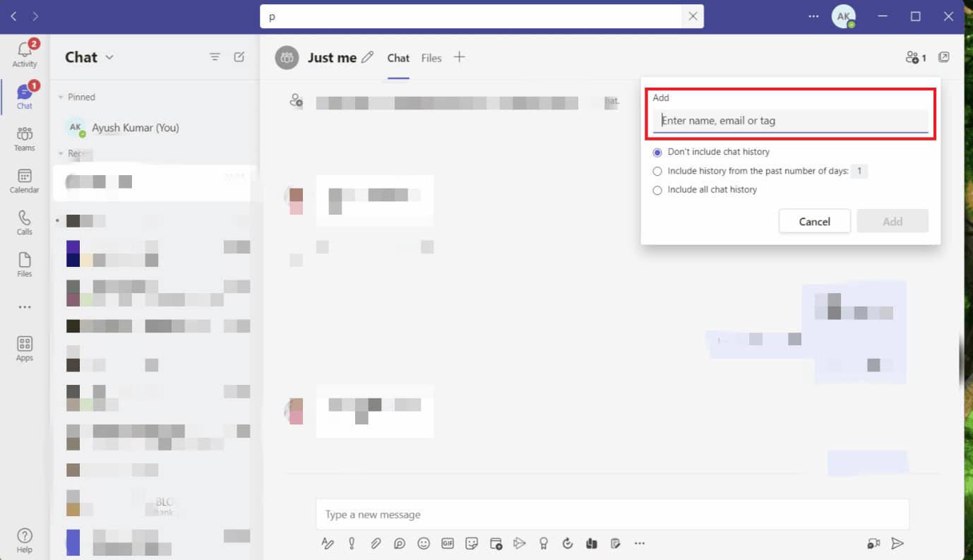This screenshot has width=973, height=560.
Task: Go forward with the right arrow
Action: point(35,16)
